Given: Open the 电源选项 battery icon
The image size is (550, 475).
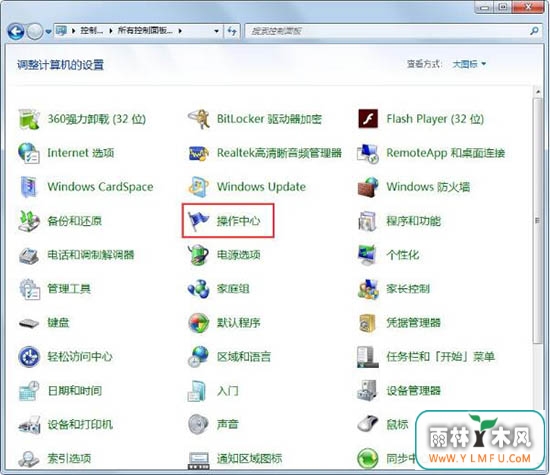Looking at the screenshot, I should coord(199,255).
